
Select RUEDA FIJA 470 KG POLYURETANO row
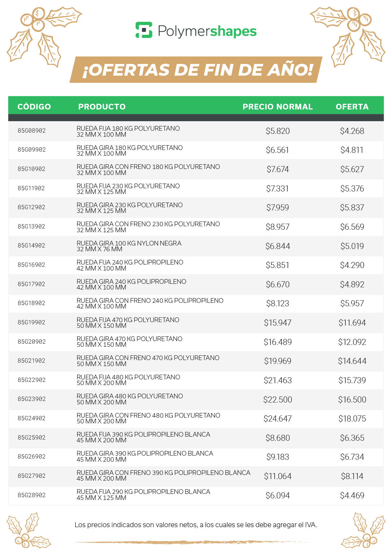pyautogui.click(x=128, y=322)
